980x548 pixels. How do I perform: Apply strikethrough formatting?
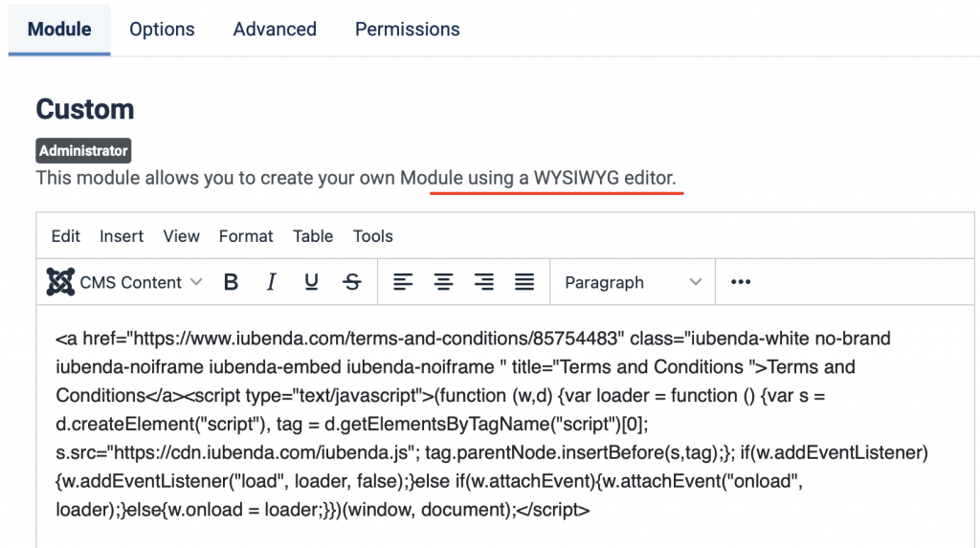pyautogui.click(x=352, y=282)
